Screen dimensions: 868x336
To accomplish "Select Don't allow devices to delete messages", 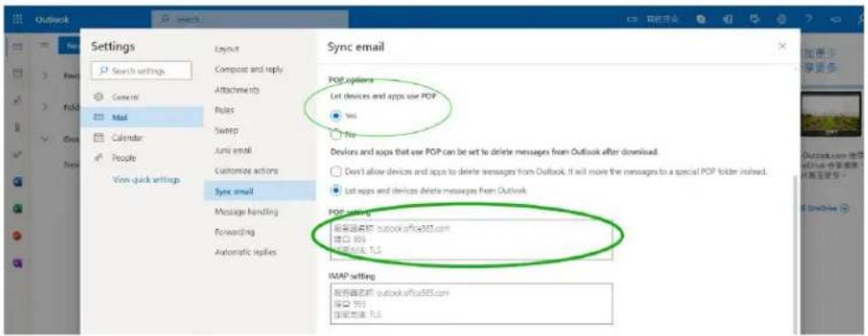I will (335, 172).
